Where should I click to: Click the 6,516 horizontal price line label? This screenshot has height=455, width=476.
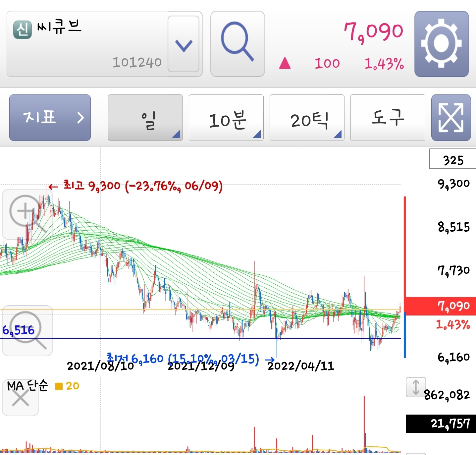18,330
